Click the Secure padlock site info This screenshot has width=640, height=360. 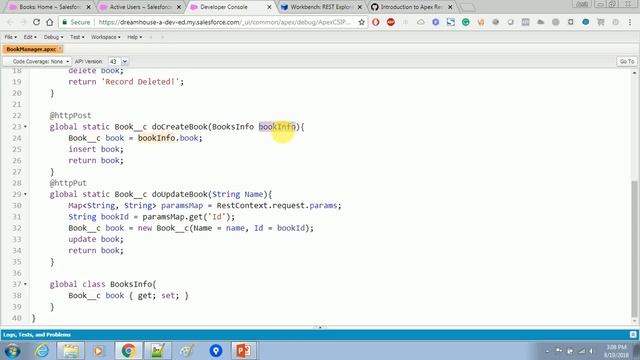[76, 22]
